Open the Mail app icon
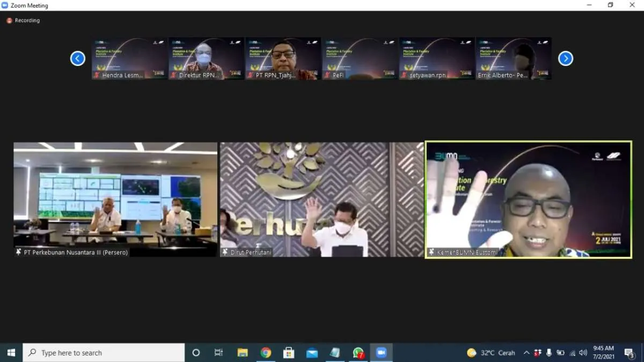 312,352
